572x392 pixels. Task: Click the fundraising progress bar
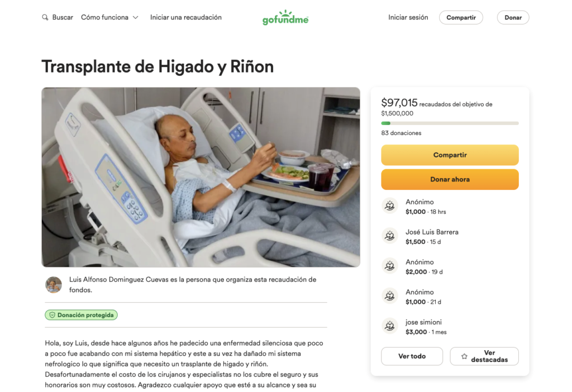(x=450, y=123)
